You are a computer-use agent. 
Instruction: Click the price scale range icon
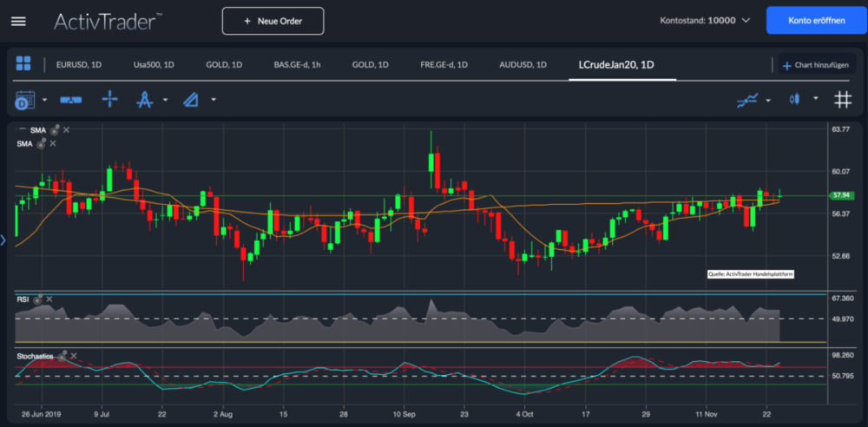tap(71, 100)
